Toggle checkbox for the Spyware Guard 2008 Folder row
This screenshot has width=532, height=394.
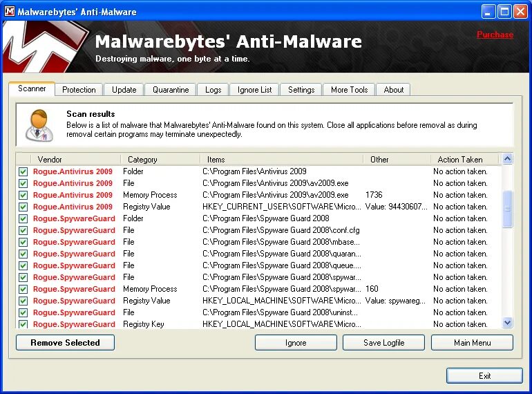tap(23, 218)
